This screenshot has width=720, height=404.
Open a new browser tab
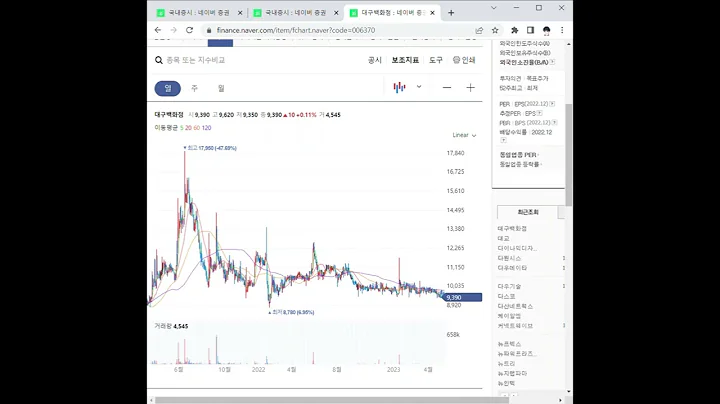point(451,13)
